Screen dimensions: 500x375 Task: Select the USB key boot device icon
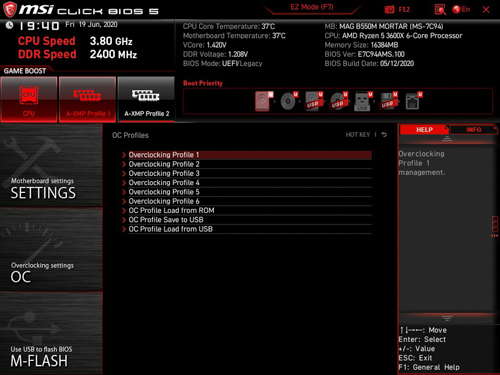(x=363, y=101)
